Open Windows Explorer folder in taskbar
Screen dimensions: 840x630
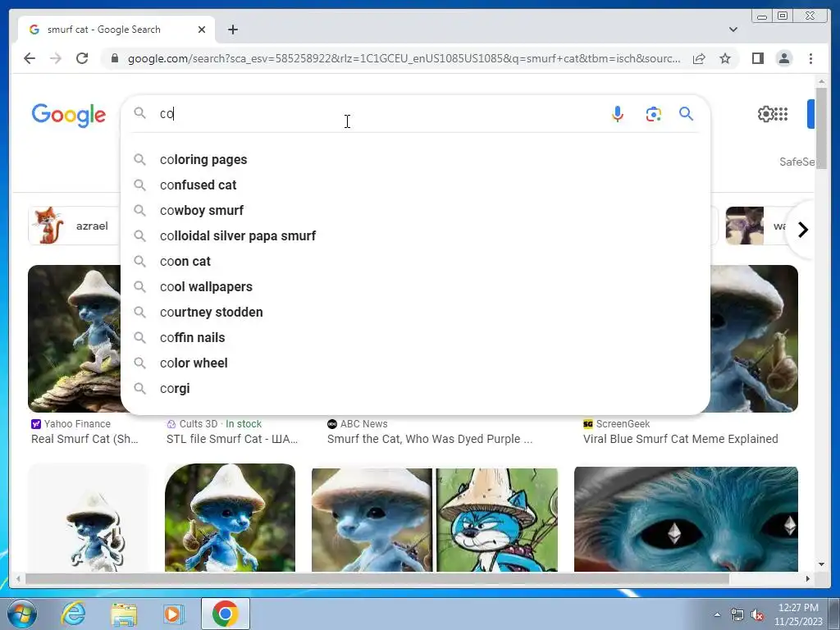124,614
